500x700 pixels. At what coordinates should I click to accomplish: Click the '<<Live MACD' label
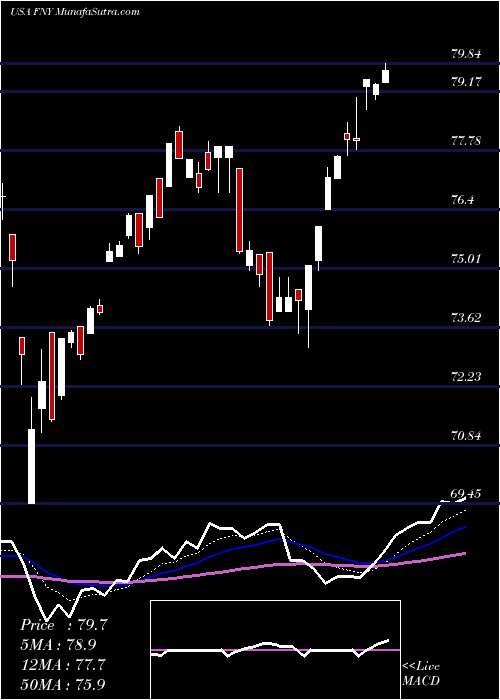[x=421, y=673]
